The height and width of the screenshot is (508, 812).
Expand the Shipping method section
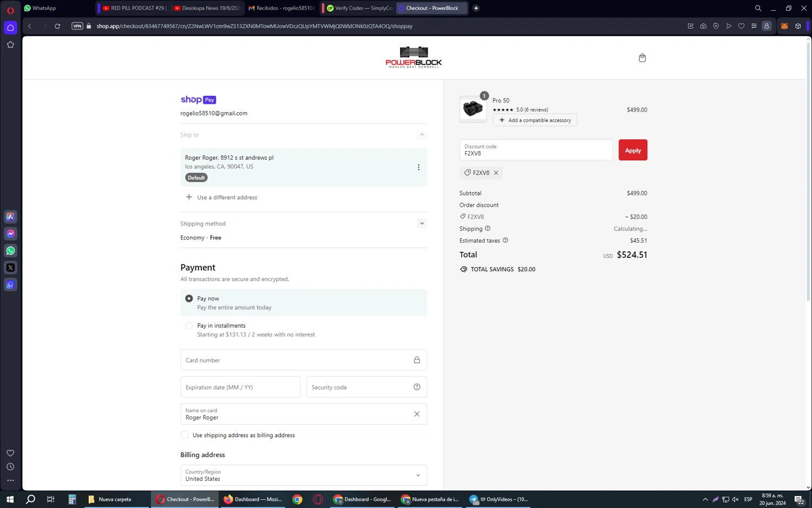(x=422, y=223)
